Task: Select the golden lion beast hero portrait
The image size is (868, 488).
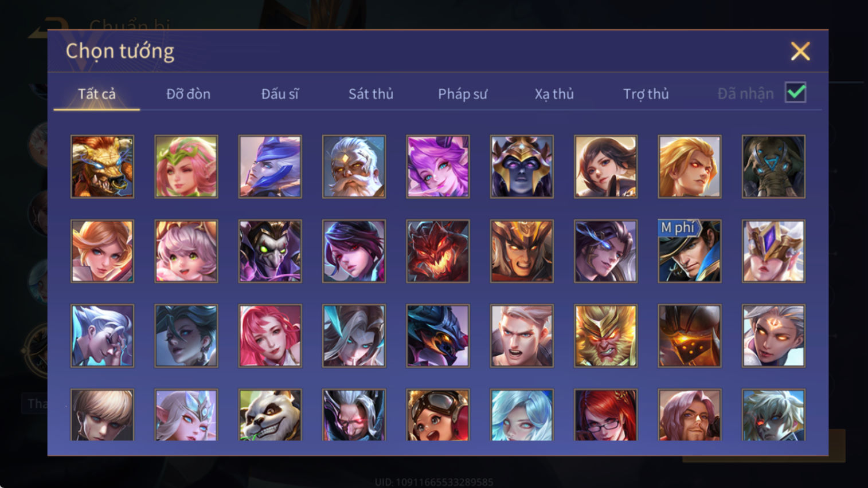Action: (x=102, y=167)
